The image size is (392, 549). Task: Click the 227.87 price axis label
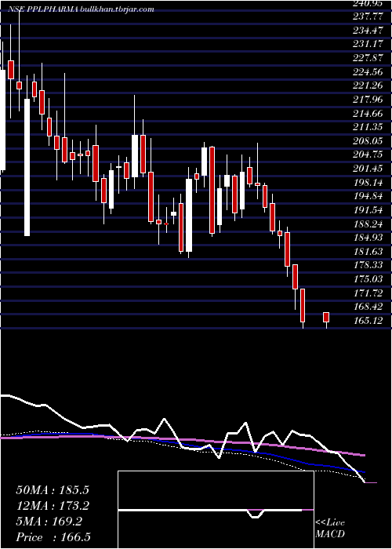pos(368,58)
